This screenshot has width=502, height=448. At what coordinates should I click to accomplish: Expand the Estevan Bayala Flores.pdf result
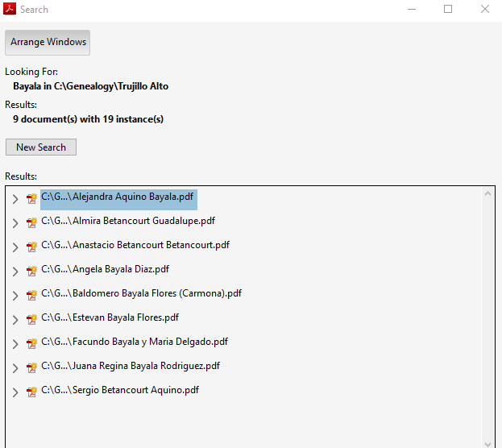pyautogui.click(x=15, y=320)
